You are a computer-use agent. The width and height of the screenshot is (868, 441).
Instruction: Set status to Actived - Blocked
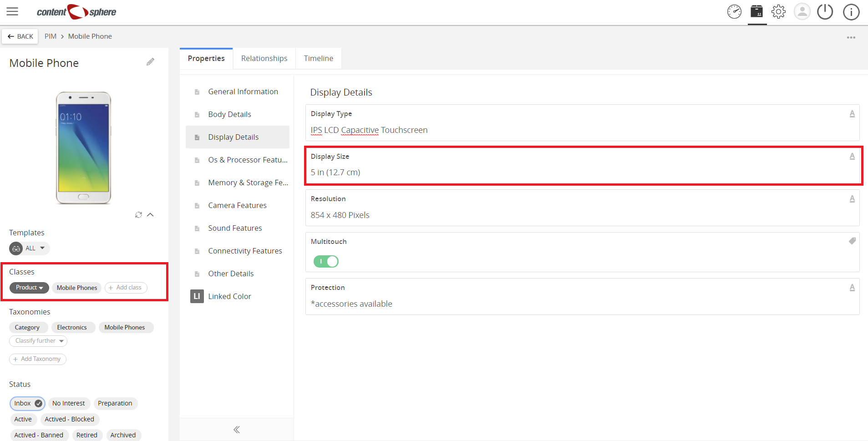69,419
